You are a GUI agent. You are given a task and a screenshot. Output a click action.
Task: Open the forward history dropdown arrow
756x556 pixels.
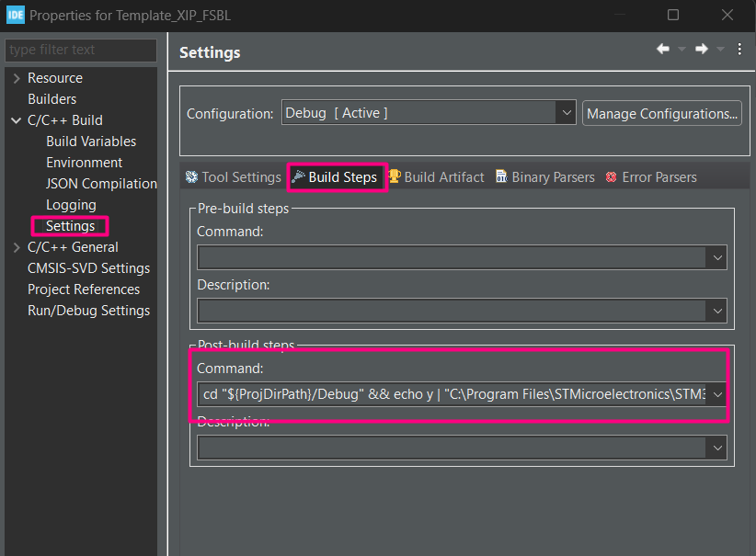[x=720, y=50]
